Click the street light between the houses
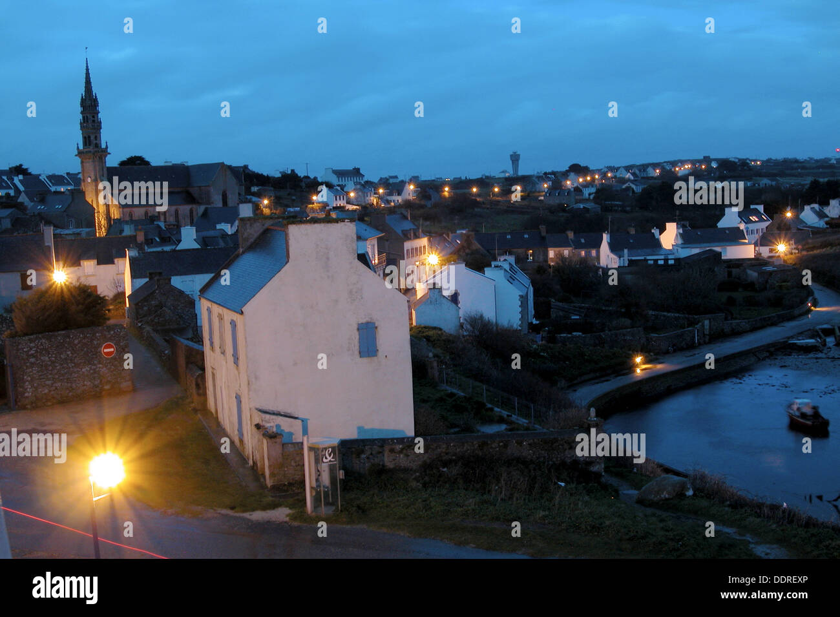 [x=432, y=260]
